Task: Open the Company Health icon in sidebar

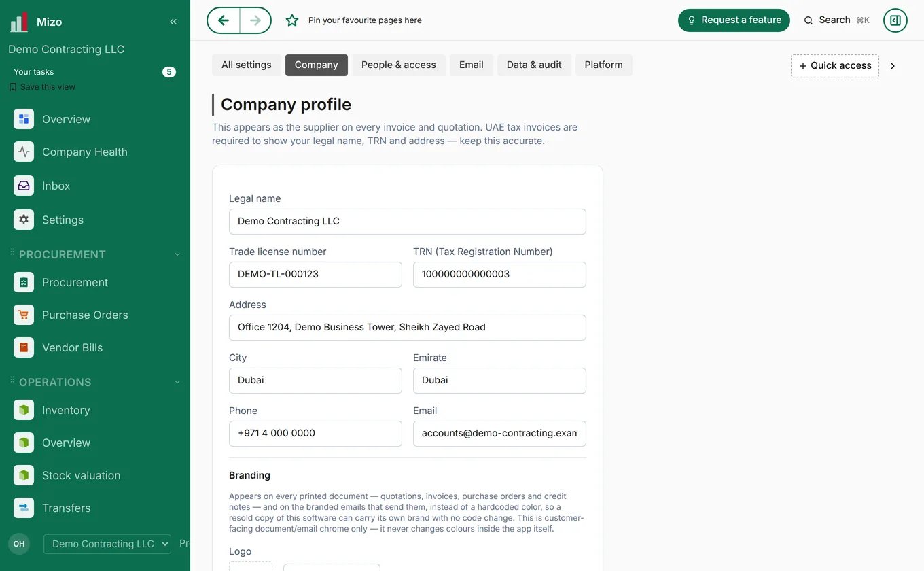Action: tap(24, 152)
